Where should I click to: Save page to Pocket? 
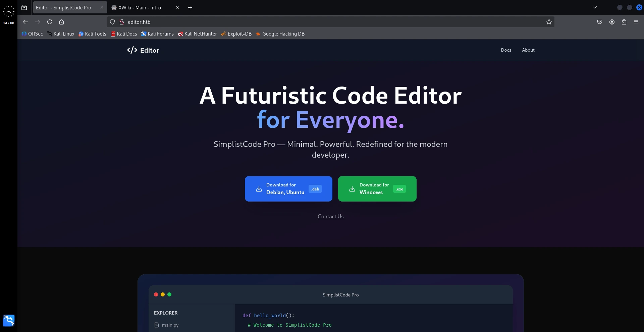point(600,22)
